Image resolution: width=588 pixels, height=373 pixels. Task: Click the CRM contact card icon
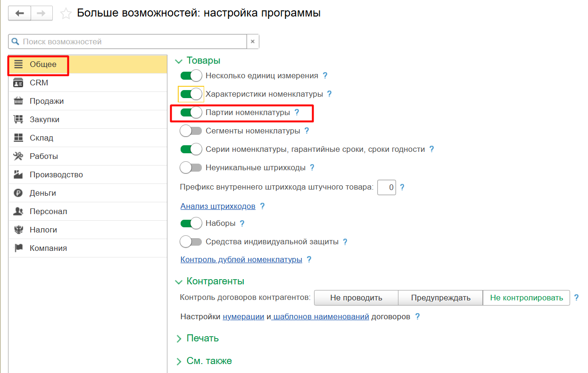[18, 83]
